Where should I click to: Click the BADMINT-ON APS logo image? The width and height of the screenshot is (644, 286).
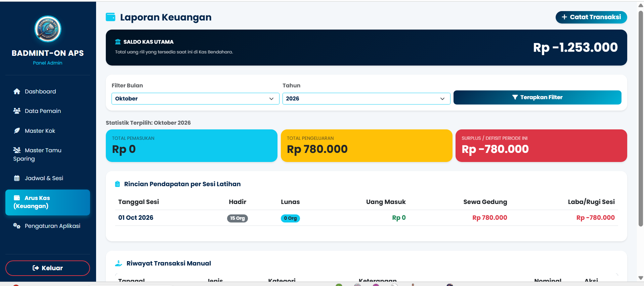pos(48,29)
